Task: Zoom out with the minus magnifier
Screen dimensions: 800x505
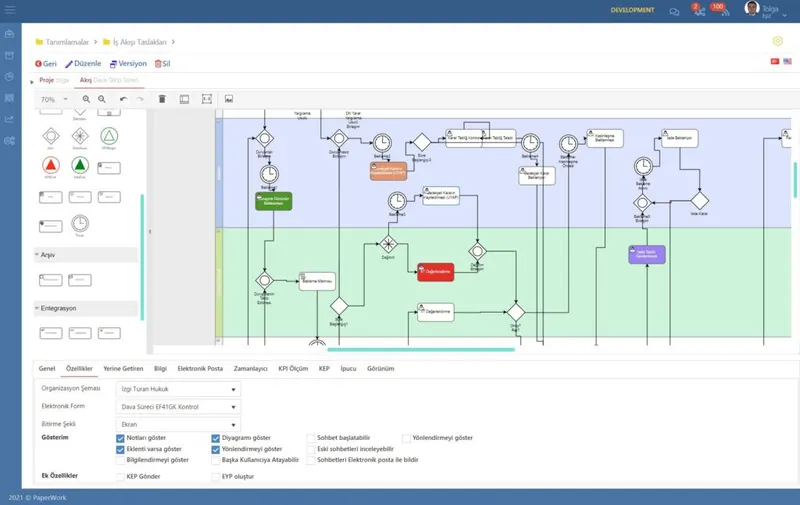Action: pos(102,99)
